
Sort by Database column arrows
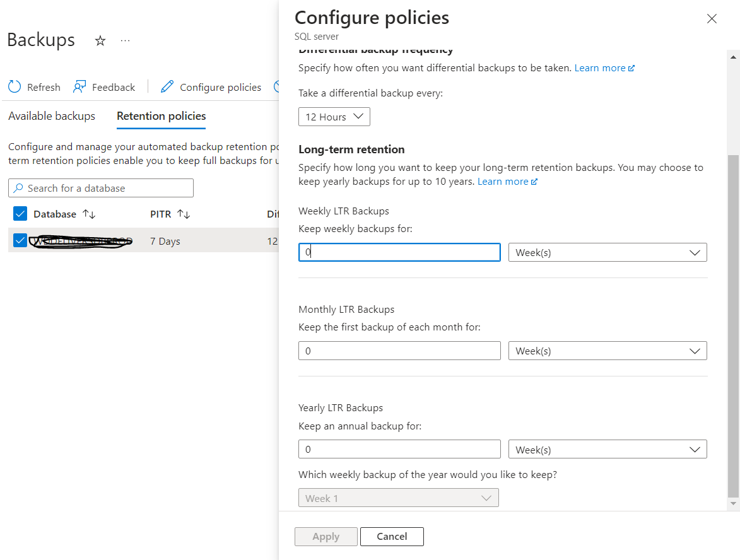[89, 214]
